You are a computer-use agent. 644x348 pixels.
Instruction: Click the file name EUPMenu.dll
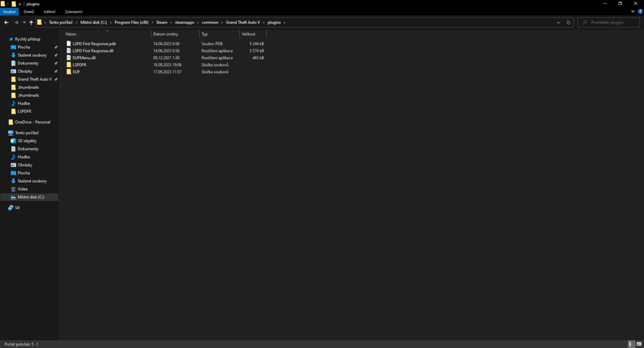click(x=84, y=58)
